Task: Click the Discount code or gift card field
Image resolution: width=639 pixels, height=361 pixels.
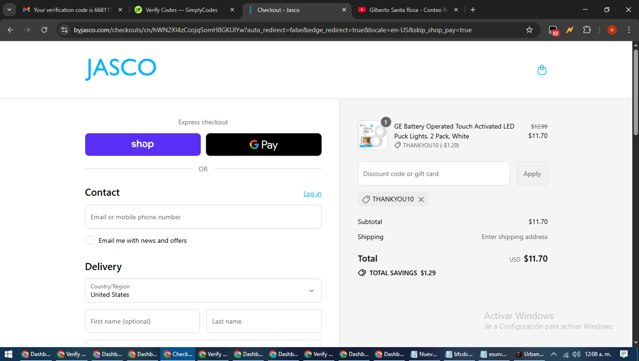Action: point(434,174)
